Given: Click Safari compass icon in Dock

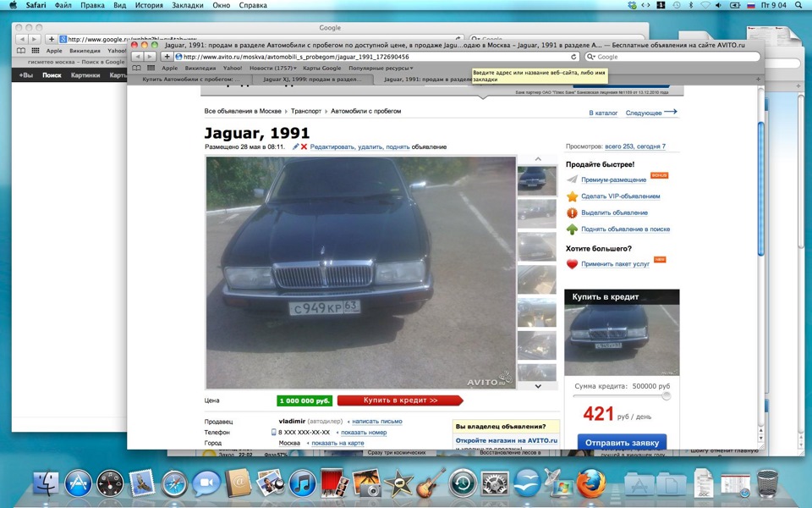Looking at the screenshot, I should pos(174,483).
